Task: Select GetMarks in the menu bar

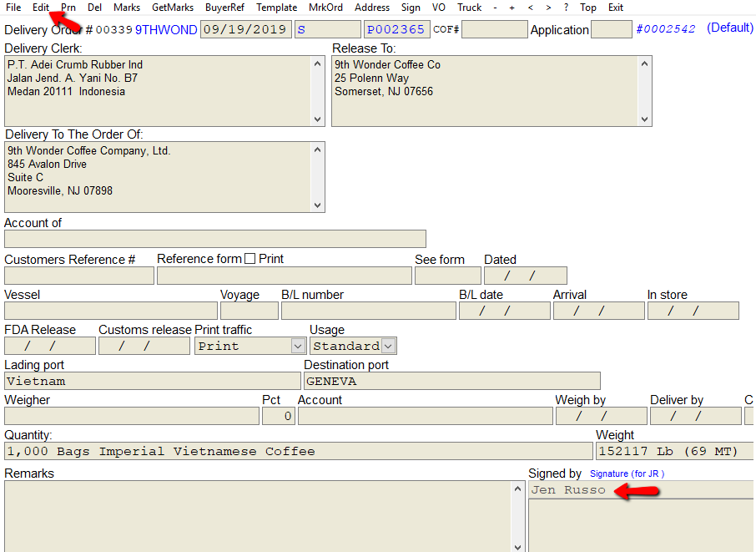Action: click(x=173, y=8)
